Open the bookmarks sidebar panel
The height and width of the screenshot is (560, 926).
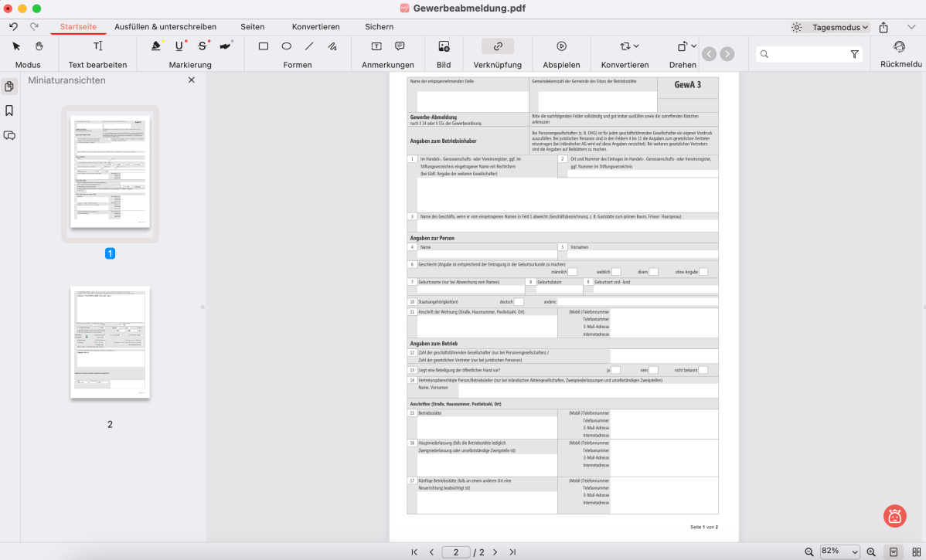(9, 110)
